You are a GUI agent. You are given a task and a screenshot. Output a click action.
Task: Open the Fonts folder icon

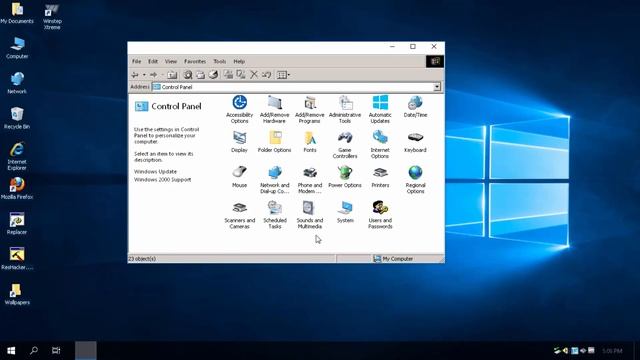tap(310, 142)
